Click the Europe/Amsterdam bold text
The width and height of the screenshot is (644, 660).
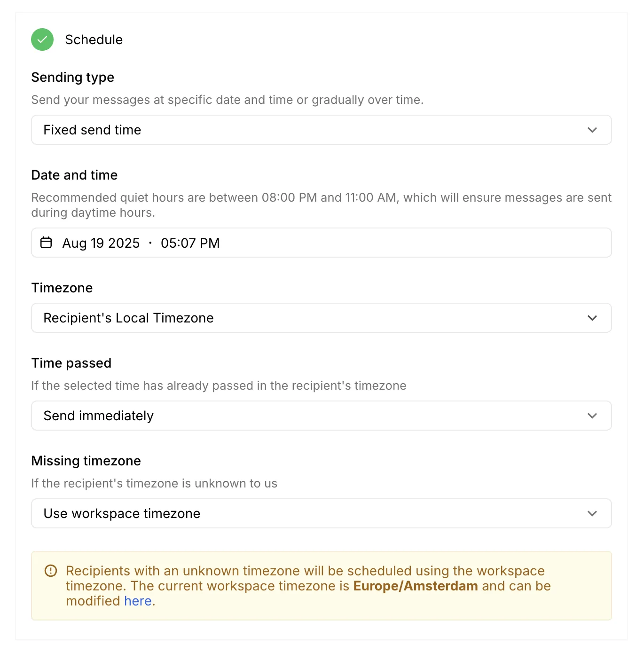pos(416,586)
